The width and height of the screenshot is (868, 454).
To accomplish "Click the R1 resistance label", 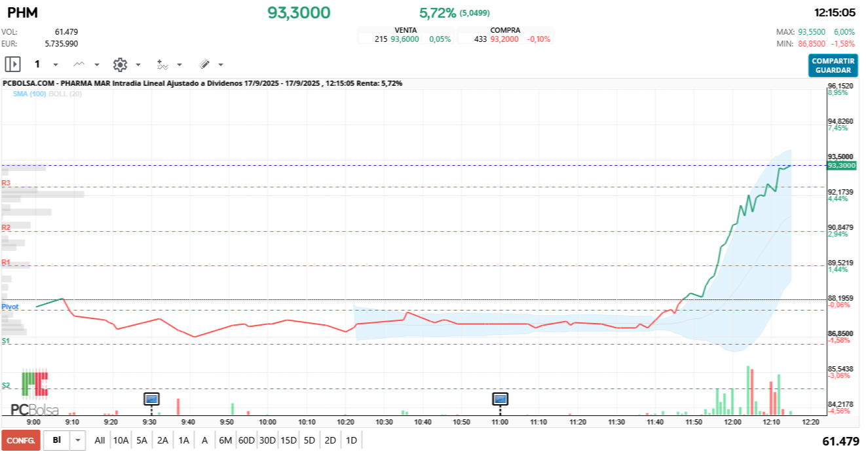I will tap(6, 262).
